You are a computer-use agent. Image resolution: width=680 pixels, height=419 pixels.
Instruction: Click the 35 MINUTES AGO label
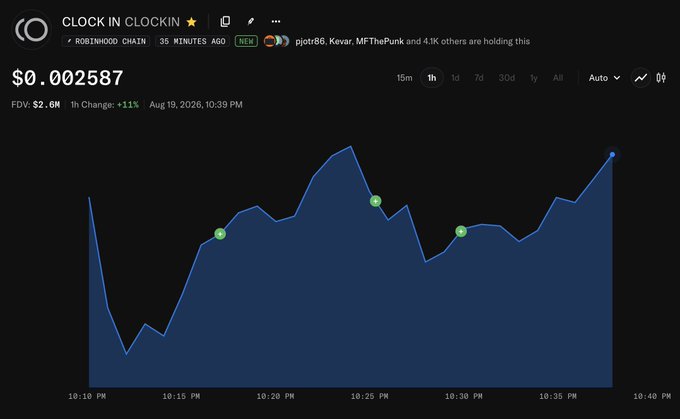(192, 41)
